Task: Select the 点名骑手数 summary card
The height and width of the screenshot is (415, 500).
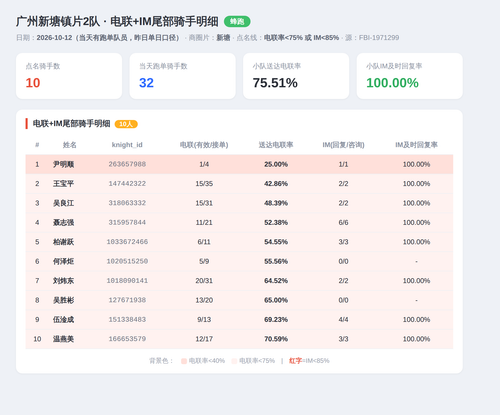Action: tap(69, 76)
